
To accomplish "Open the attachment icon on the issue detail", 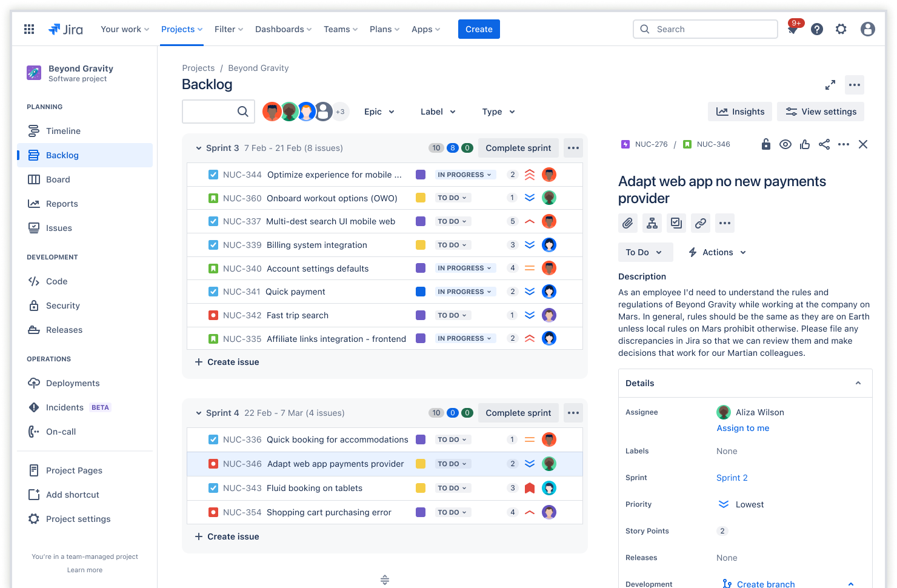I will [x=628, y=223].
